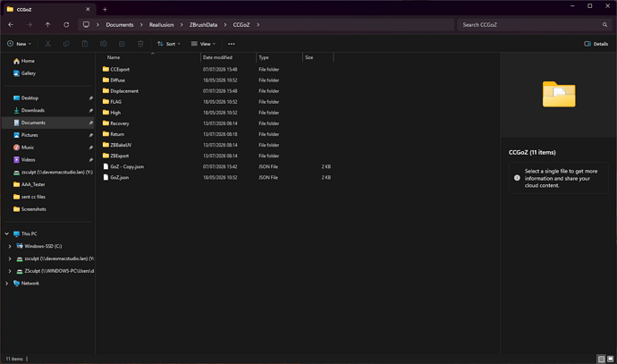This screenshot has height=364, width=617.
Task: Click the Rename toolbar icon
Action: click(x=104, y=44)
